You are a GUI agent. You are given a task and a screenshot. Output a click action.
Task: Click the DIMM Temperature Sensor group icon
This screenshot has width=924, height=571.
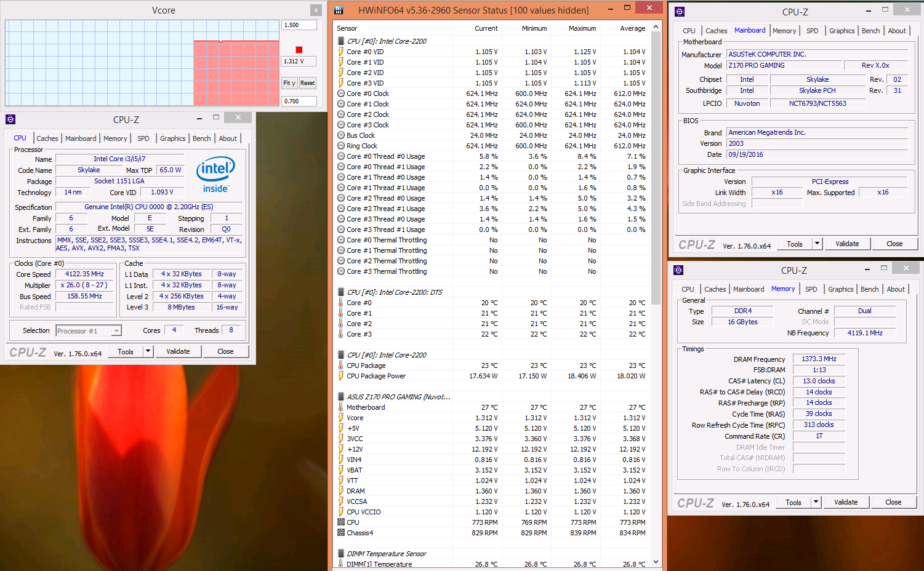(x=341, y=554)
